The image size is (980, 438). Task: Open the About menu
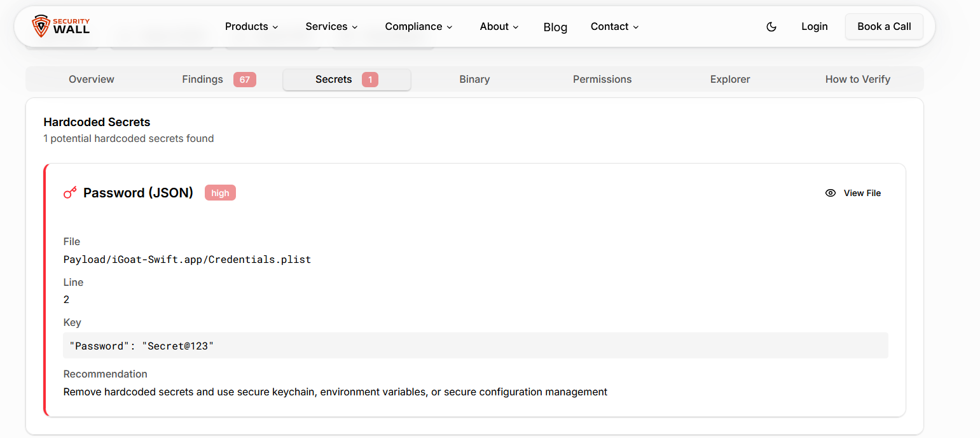(x=499, y=27)
